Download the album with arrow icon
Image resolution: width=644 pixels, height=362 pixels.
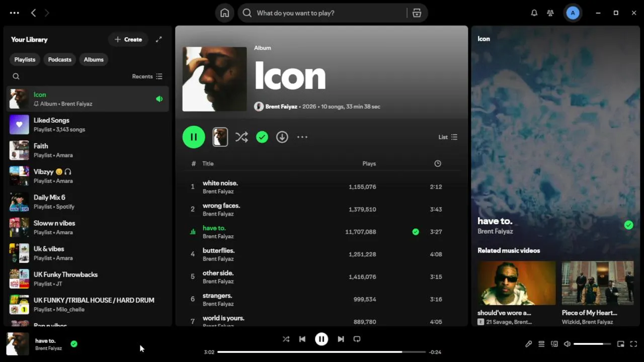click(x=282, y=137)
